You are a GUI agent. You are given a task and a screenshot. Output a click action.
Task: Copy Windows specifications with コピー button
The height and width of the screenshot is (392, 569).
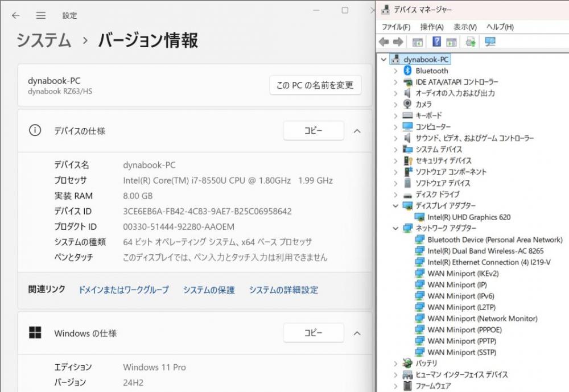[314, 332]
